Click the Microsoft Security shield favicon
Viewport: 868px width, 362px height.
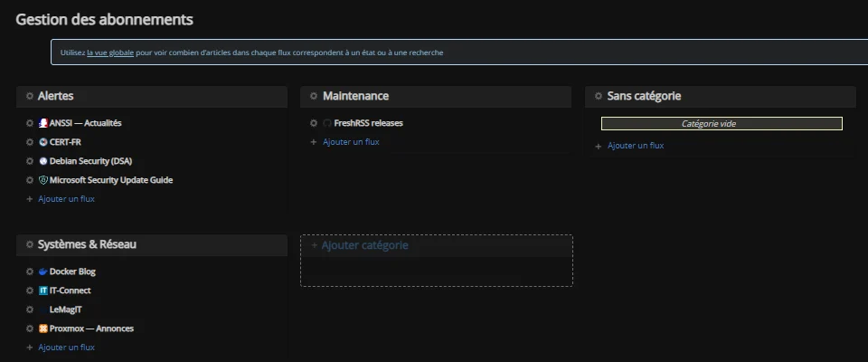pyautogui.click(x=43, y=180)
